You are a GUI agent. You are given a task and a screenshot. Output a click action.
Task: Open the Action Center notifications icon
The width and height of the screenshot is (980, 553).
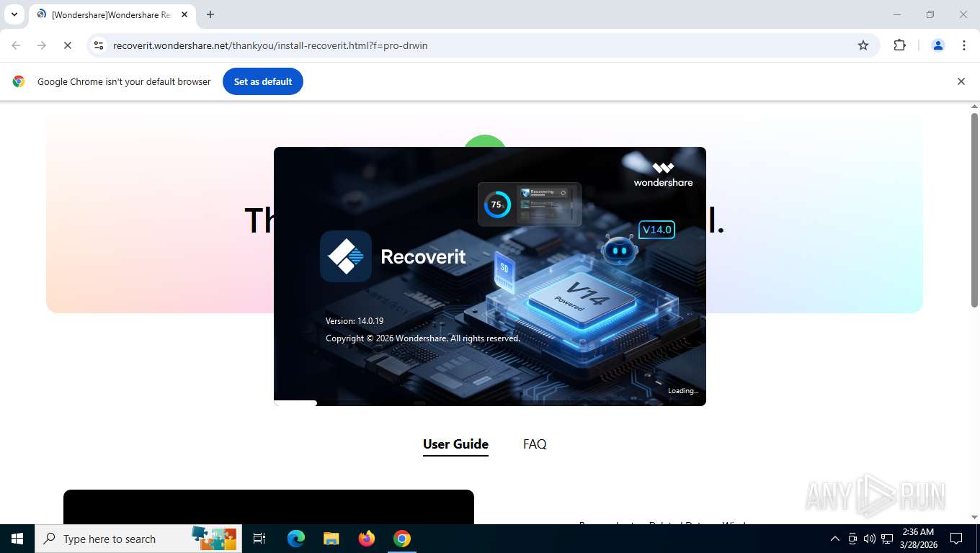click(956, 539)
